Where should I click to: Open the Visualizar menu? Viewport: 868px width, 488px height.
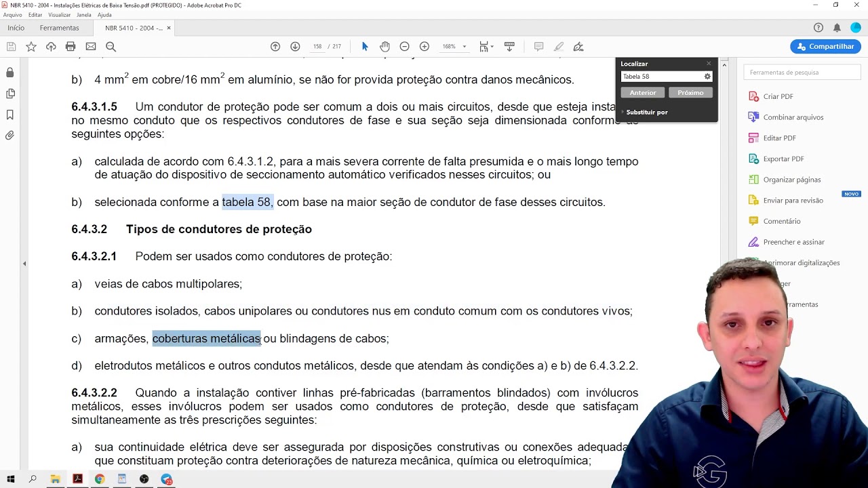[x=60, y=15]
